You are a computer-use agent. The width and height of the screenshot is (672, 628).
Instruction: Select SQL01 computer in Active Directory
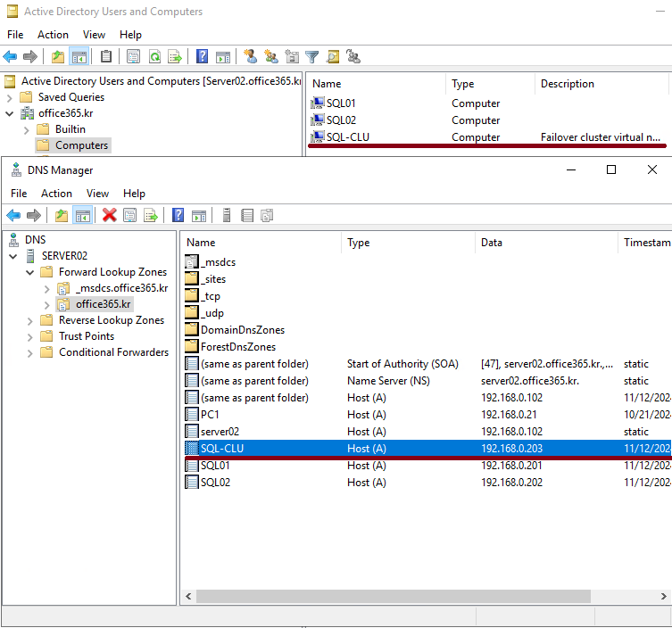click(x=341, y=103)
